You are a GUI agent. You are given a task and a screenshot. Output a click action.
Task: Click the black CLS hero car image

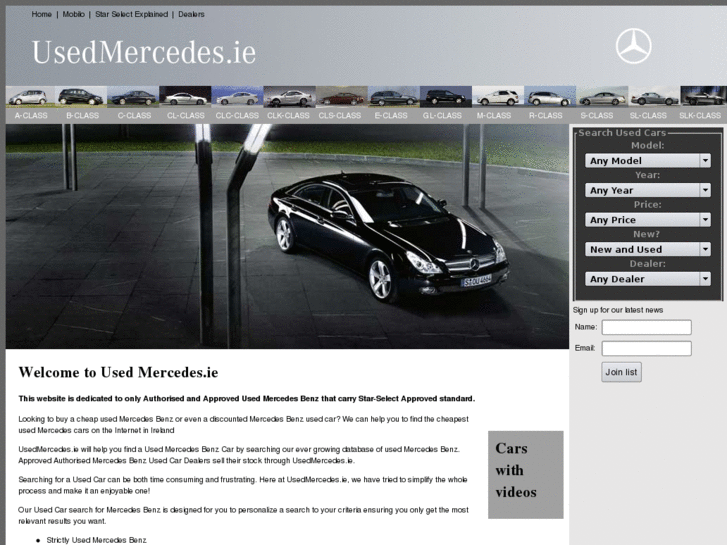(x=287, y=236)
